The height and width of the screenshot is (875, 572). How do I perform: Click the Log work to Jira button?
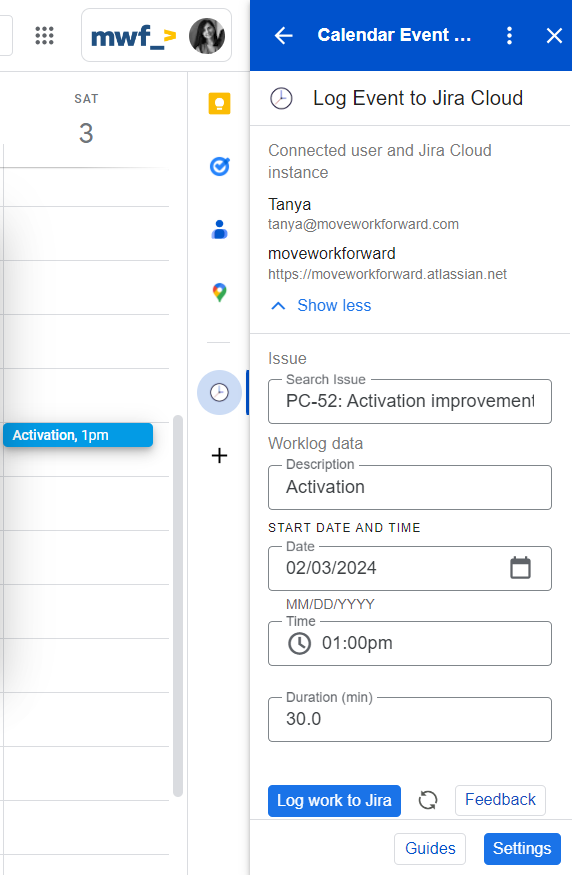(x=334, y=801)
